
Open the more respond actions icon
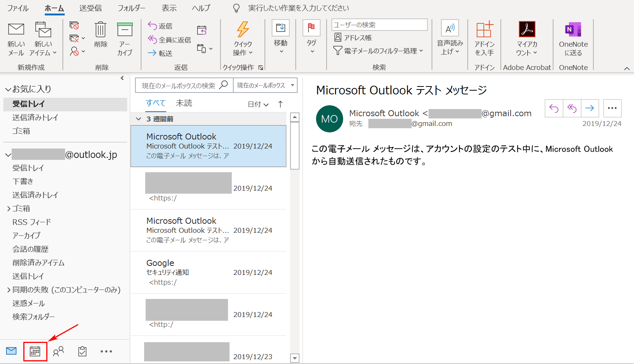point(205,48)
